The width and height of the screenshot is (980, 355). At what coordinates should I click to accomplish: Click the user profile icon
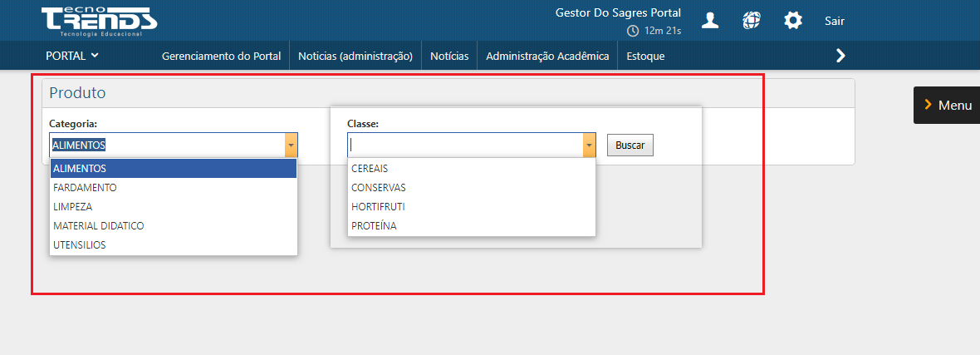(x=710, y=21)
